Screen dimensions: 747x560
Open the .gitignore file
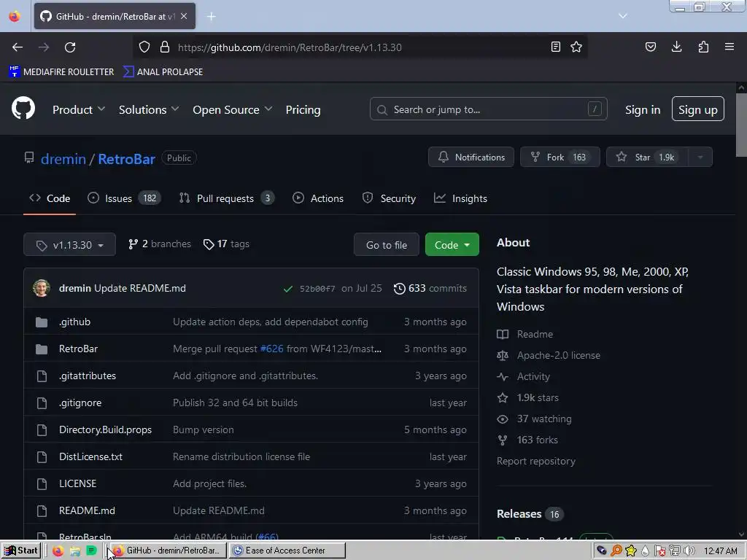[x=80, y=402]
